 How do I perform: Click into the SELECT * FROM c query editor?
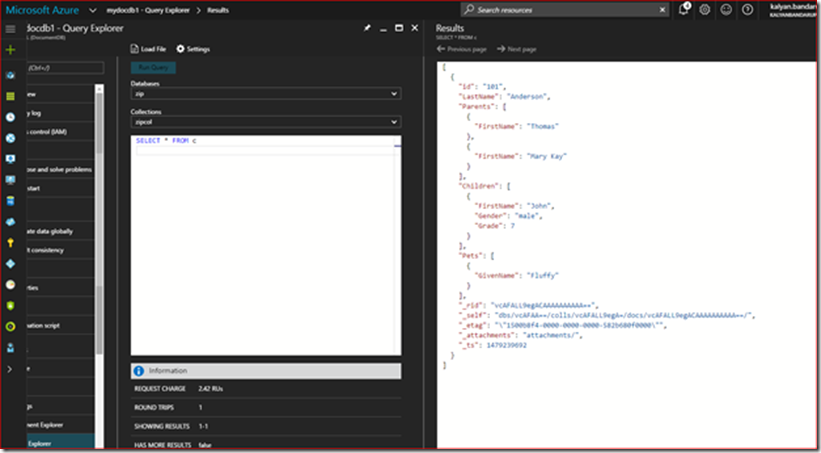[x=266, y=246]
